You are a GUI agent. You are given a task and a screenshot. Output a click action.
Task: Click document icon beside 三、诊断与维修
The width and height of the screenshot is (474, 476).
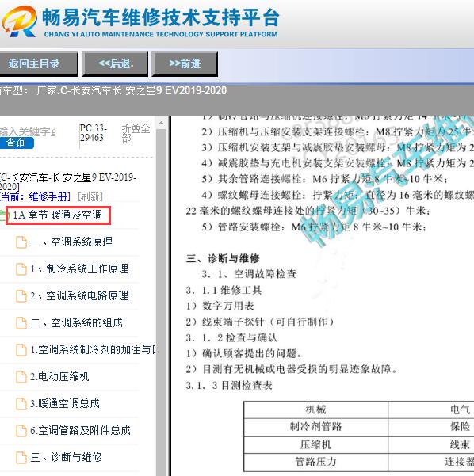pos(21,457)
